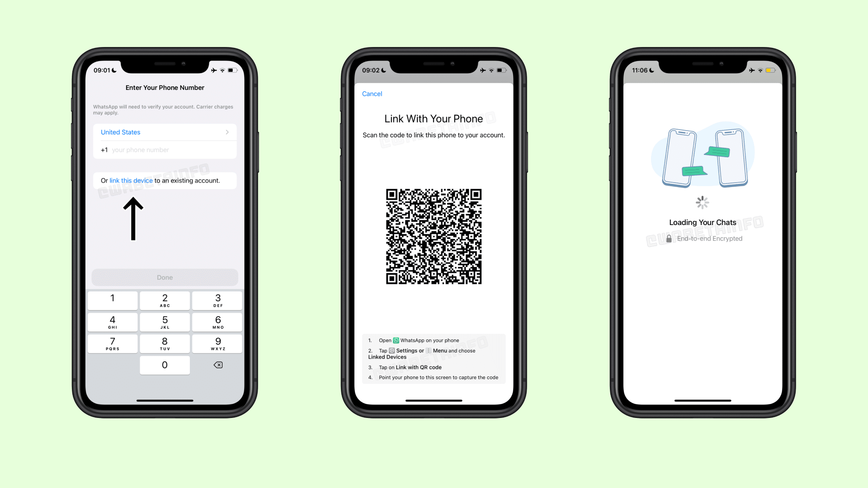868x488 pixels.
Task: Click link this device hyperlink
Action: (130, 180)
